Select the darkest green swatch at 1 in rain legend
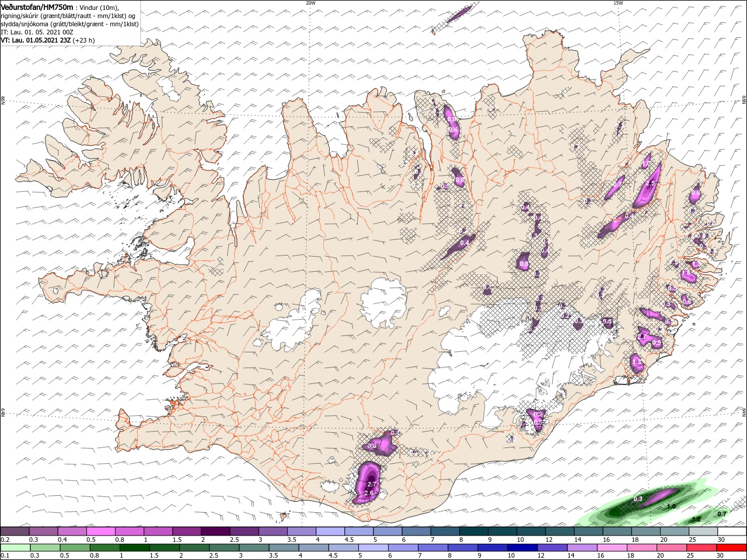The width and height of the screenshot is (747, 560). [134, 548]
